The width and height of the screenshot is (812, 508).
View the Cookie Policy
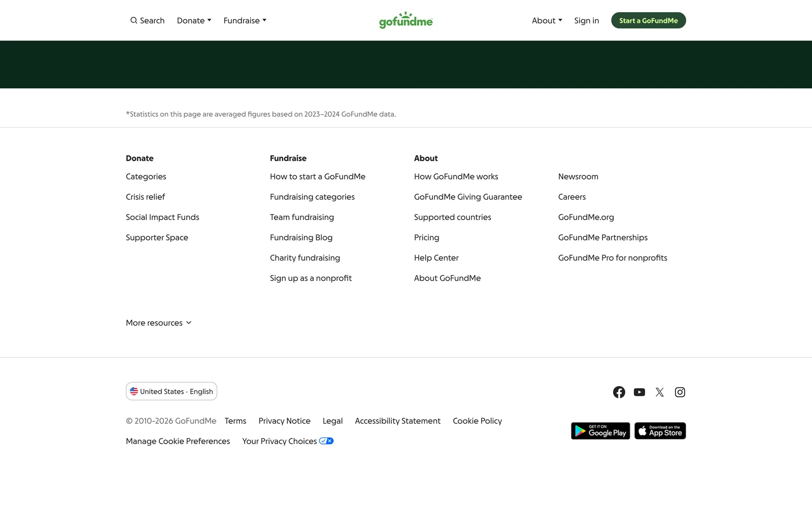[x=477, y=421]
